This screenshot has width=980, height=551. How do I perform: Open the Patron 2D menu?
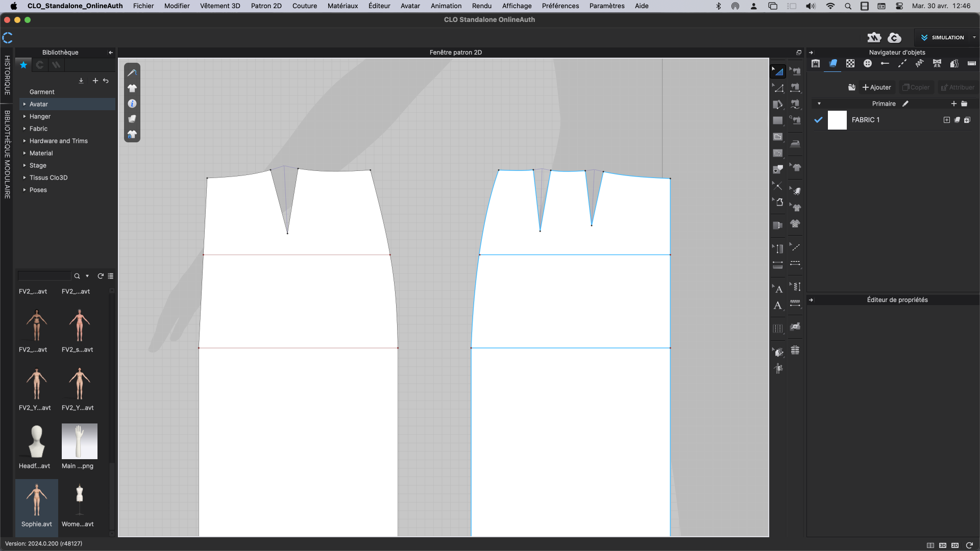coord(266,6)
